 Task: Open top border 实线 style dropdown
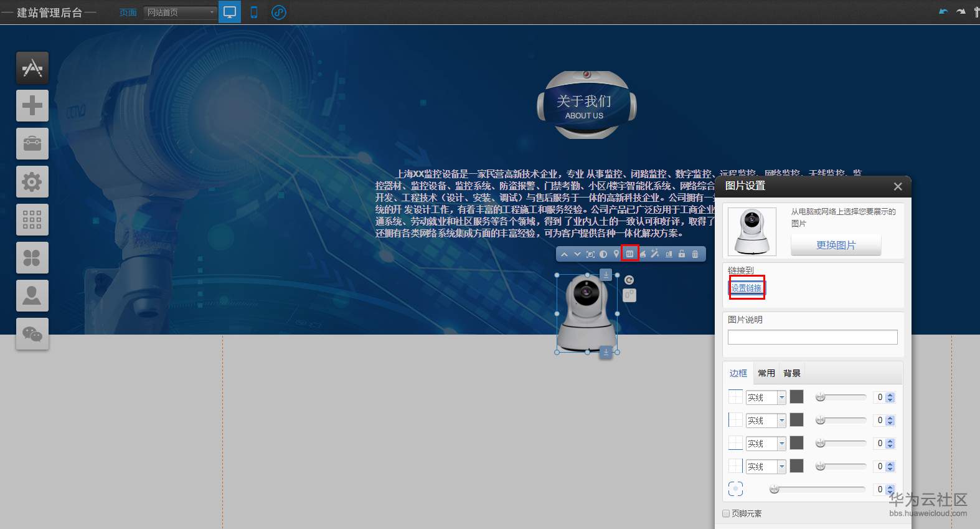766,398
